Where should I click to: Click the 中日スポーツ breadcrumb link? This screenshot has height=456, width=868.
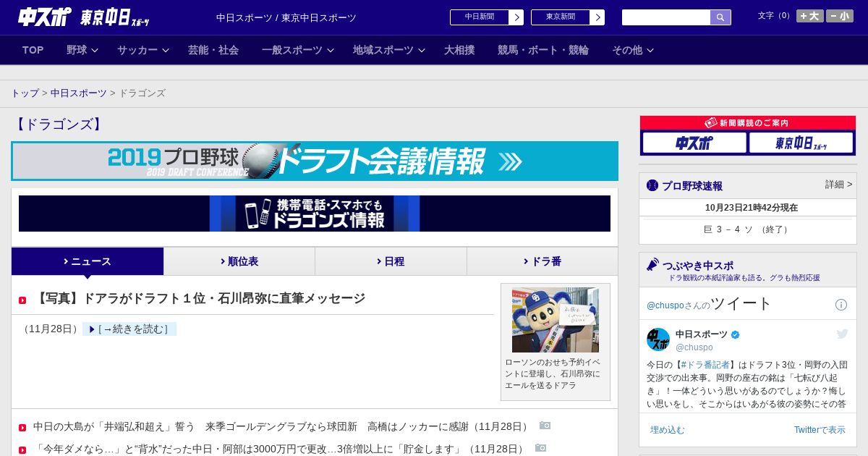tap(78, 93)
